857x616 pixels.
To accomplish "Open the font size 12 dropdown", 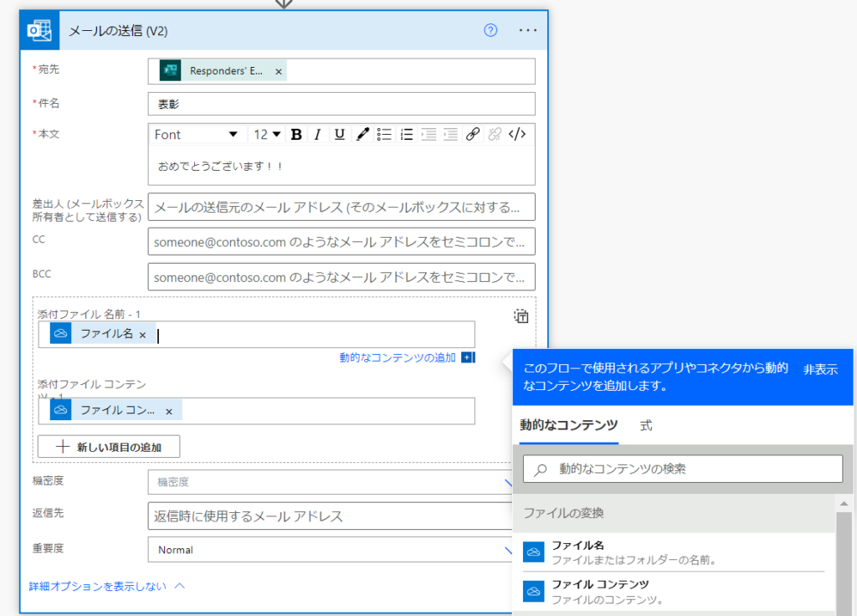I will point(267,134).
